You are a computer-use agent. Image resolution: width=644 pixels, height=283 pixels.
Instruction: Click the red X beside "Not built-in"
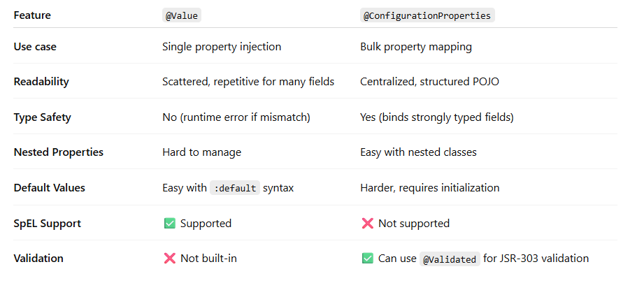(169, 259)
